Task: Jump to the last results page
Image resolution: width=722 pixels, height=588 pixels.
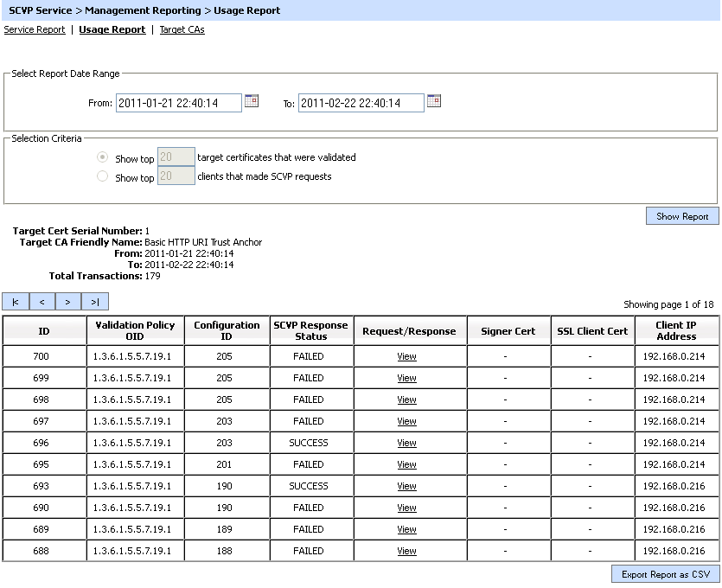Action: tap(94, 302)
